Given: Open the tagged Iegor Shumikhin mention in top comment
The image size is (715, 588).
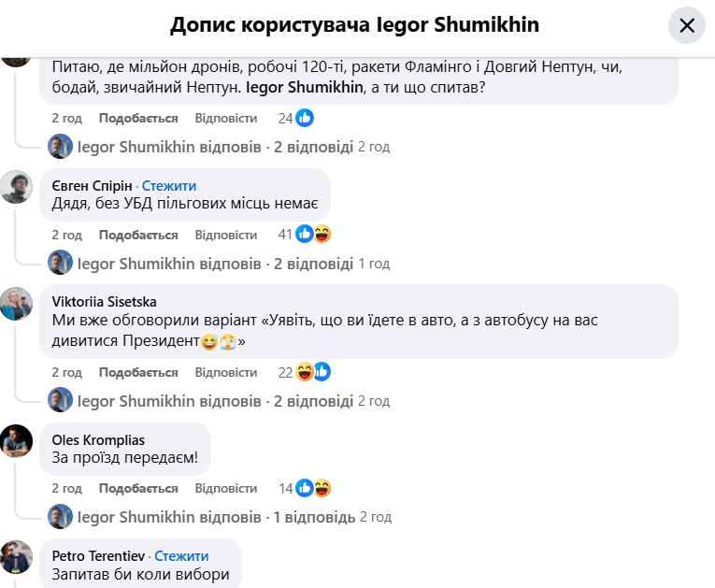Looking at the screenshot, I should [312, 89].
